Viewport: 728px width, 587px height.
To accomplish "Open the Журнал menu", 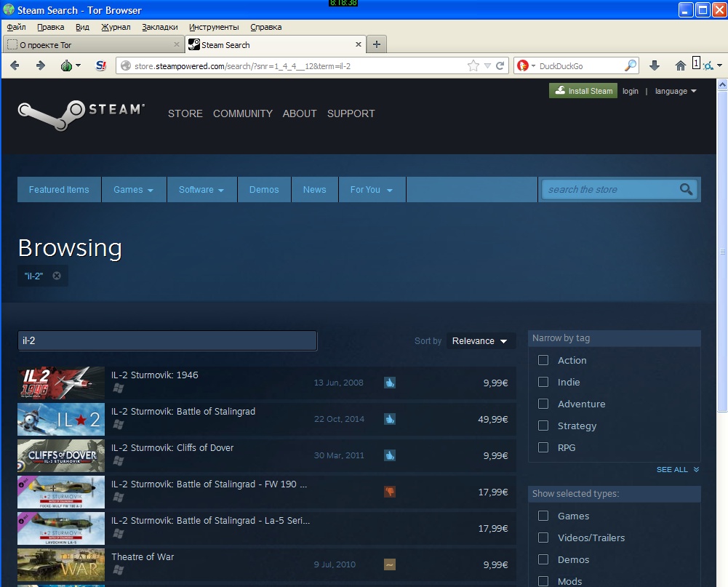I will coord(116,27).
